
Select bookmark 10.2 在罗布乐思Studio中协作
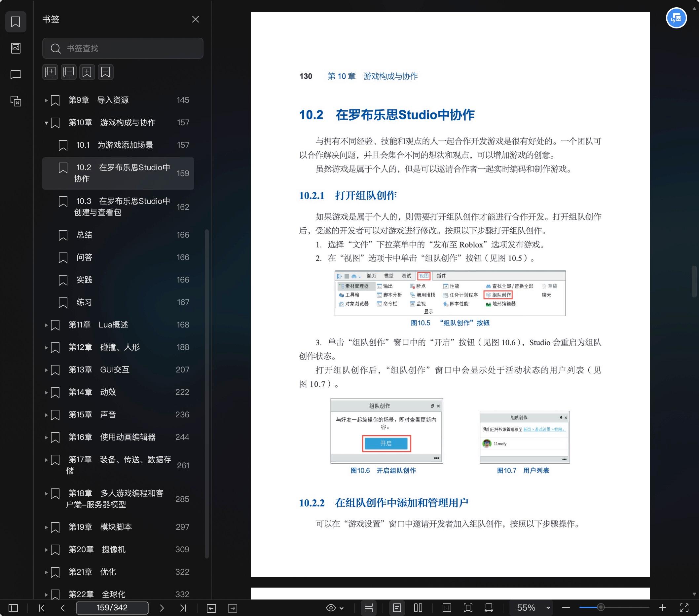pyautogui.click(x=118, y=173)
